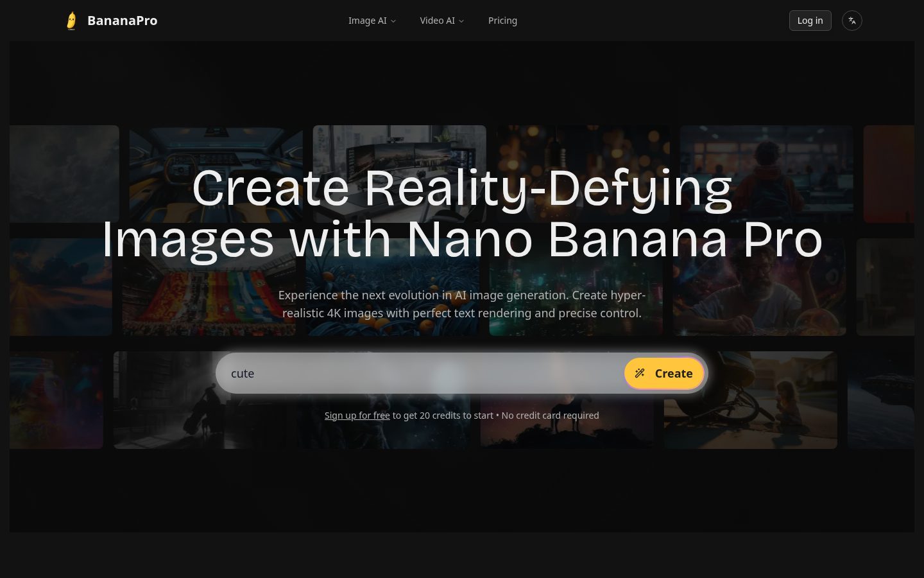Expand the Video AI menu
The image size is (924, 578).
(x=441, y=21)
